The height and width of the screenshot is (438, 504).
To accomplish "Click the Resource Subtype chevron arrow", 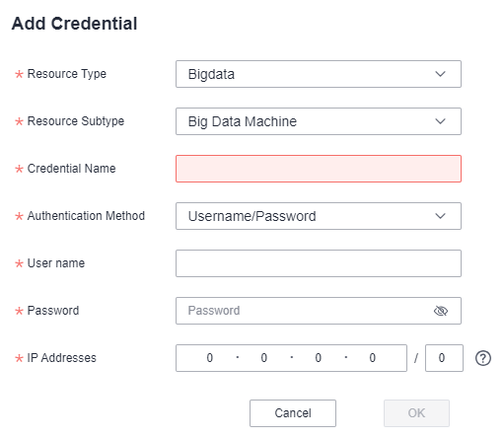I will (440, 121).
